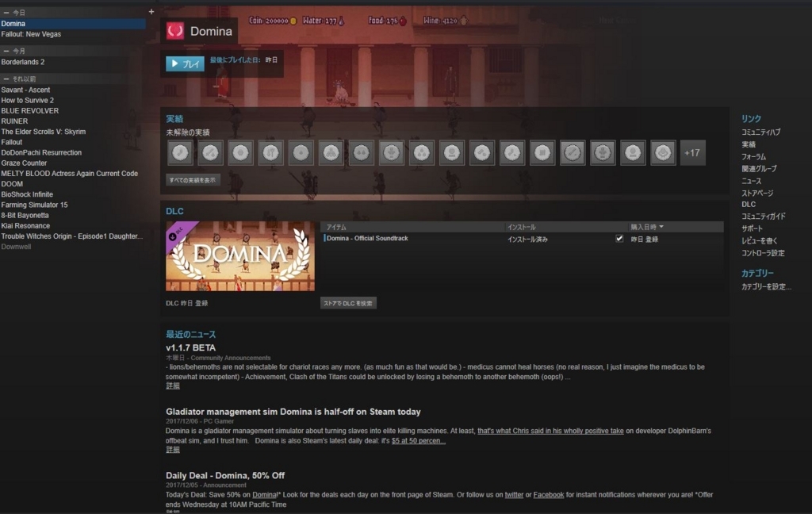Image resolution: width=812 pixels, height=514 pixels.
Task: Open the コミュニティガイド link
Action: (x=764, y=216)
